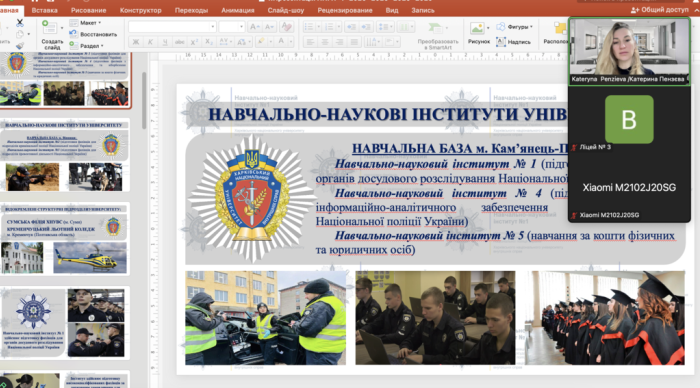Viewport: 700px width, 388px height.
Task: Click the slide panel vertical scrollbar
Action: (144, 100)
